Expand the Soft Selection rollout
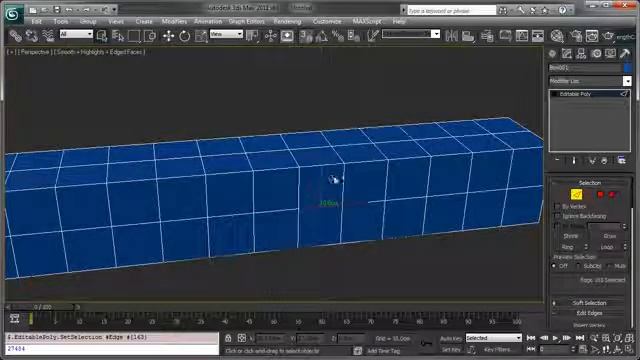640x360 pixels. pyautogui.click(x=590, y=303)
